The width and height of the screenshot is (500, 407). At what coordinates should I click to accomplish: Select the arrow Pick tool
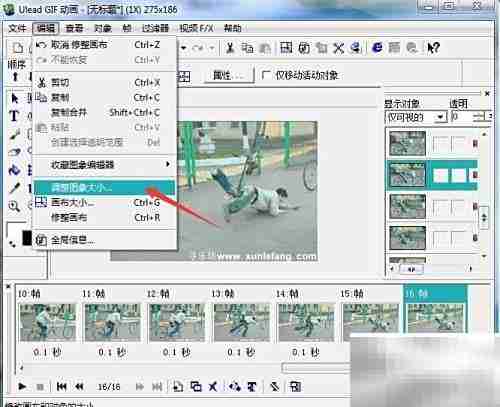15,99
